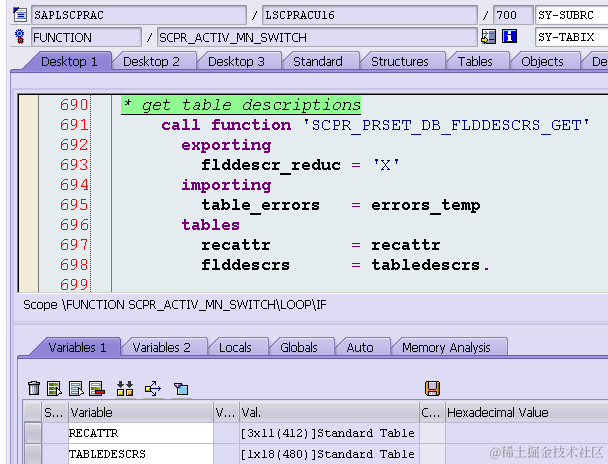Click the orange floppy disk save icon
The image size is (608, 464).
coord(432,388)
